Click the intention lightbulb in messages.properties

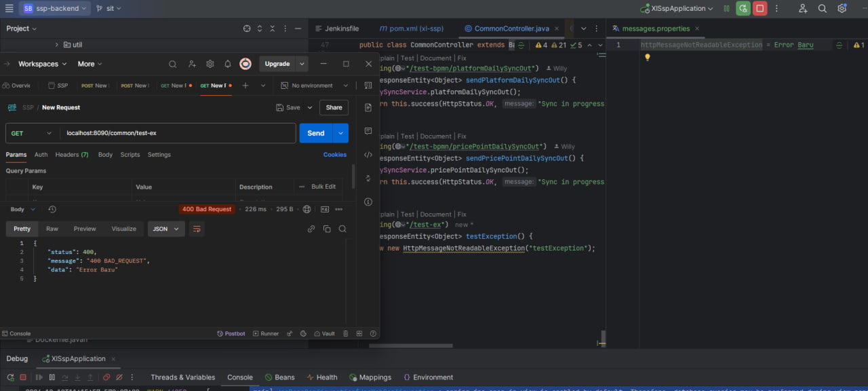647,58
